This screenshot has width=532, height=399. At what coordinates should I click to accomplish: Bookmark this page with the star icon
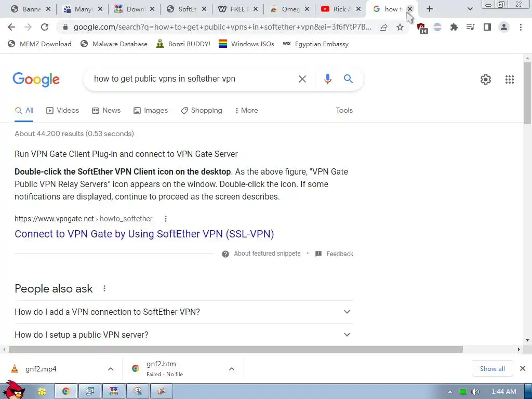coord(400,27)
